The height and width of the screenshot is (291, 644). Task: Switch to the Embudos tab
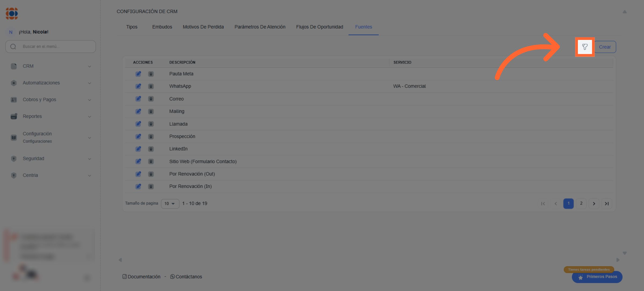[x=162, y=27]
